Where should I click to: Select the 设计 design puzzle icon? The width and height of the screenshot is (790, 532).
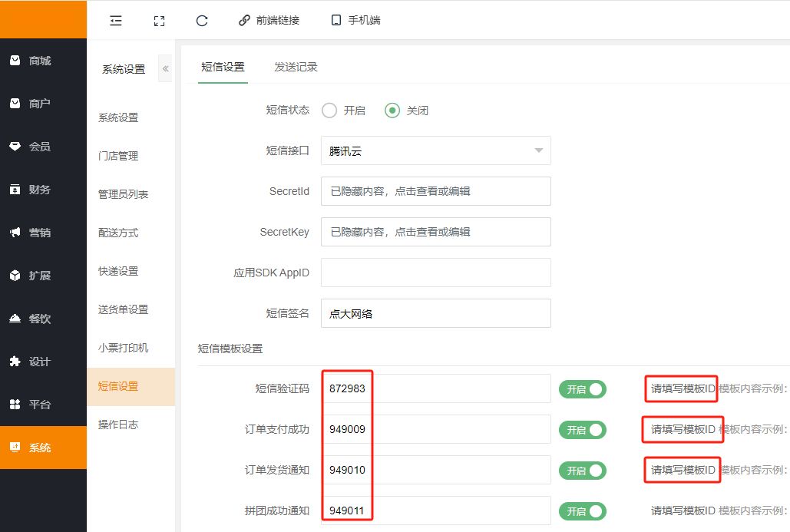pyautogui.click(x=15, y=362)
